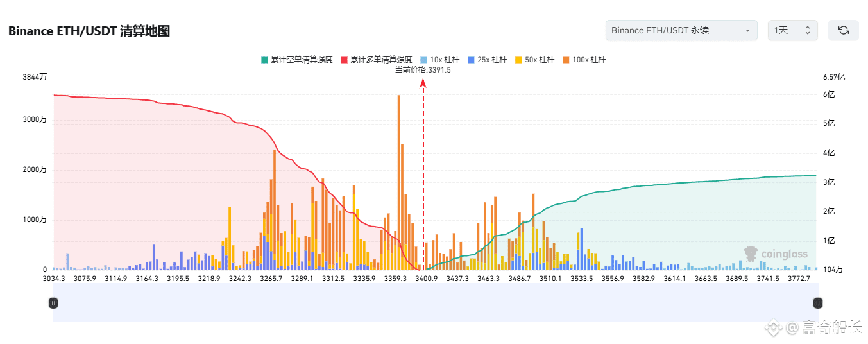This screenshot has height=344, width=868.
Task: Click the 3034.3 x-axis label
Action: [54, 279]
